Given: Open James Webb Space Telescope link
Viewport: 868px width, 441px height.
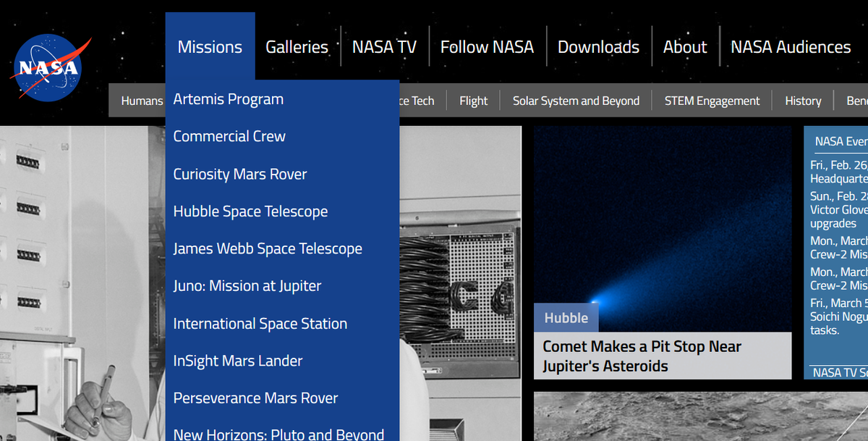Looking at the screenshot, I should [x=268, y=248].
